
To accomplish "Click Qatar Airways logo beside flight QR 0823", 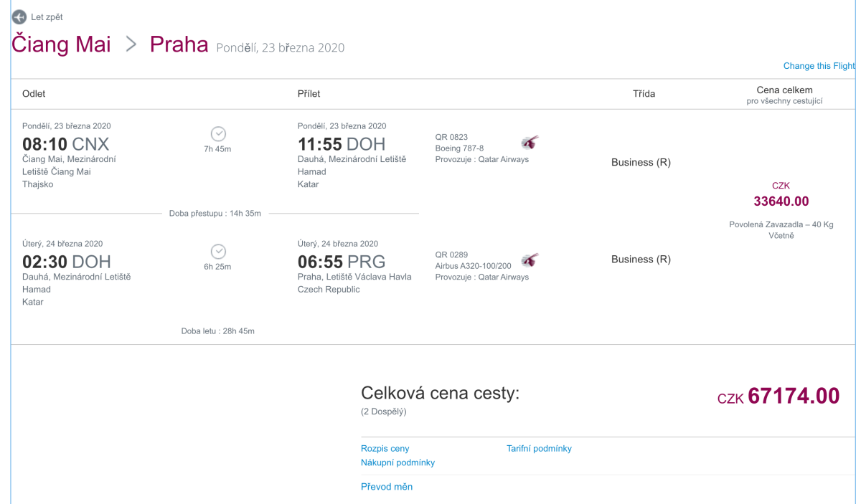I will coord(530,142).
